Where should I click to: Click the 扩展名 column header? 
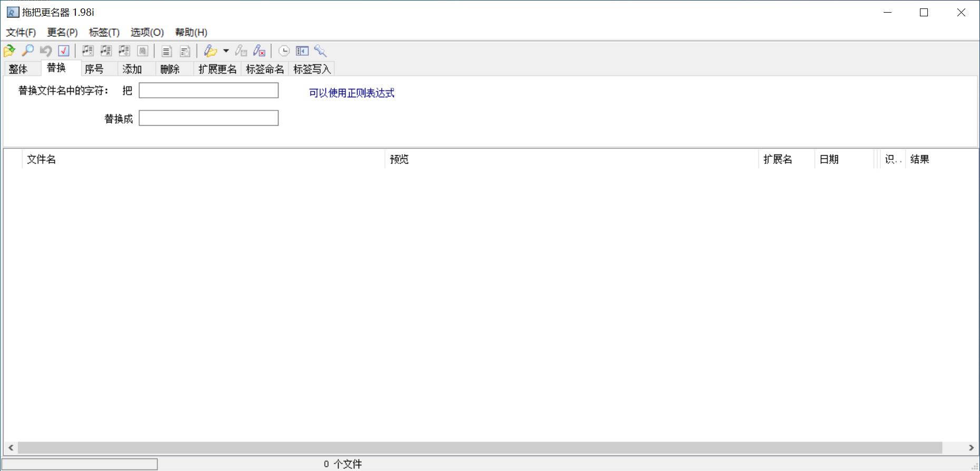click(x=787, y=159)
